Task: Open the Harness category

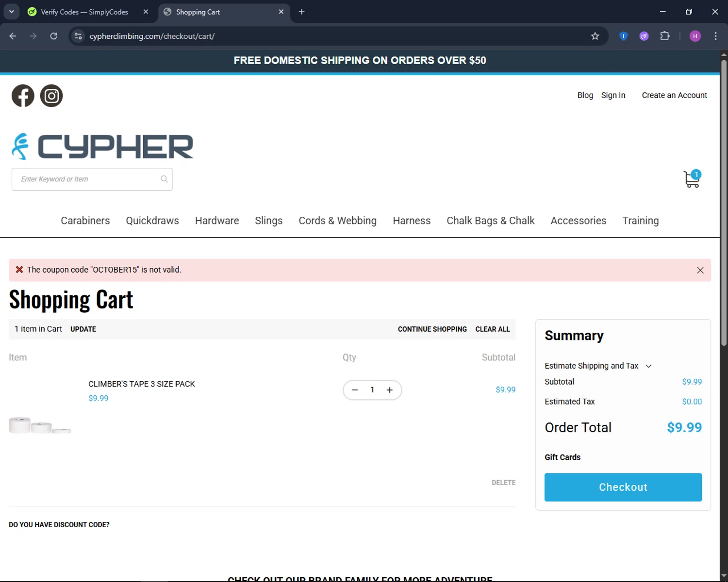Action: (412, 221)
